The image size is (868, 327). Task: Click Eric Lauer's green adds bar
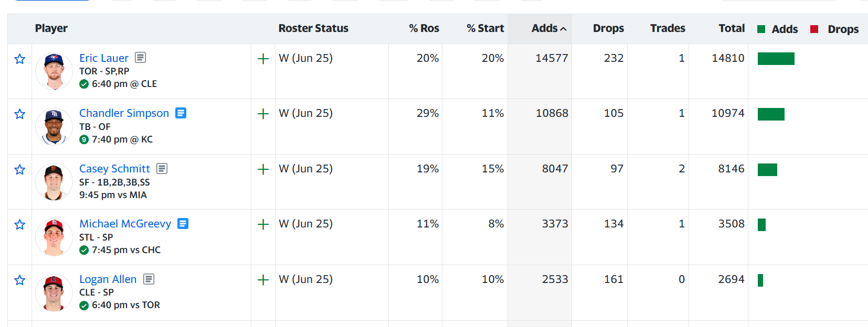coord(776,59)
